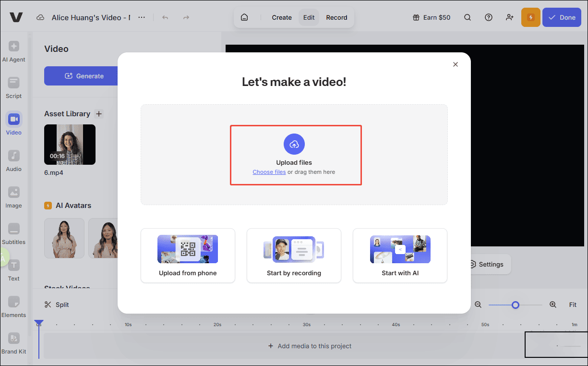The height and width of the screenshot is (366, 588).
Task: Open the project options via the ellipsis menu
Action: [x=142, y=17]
